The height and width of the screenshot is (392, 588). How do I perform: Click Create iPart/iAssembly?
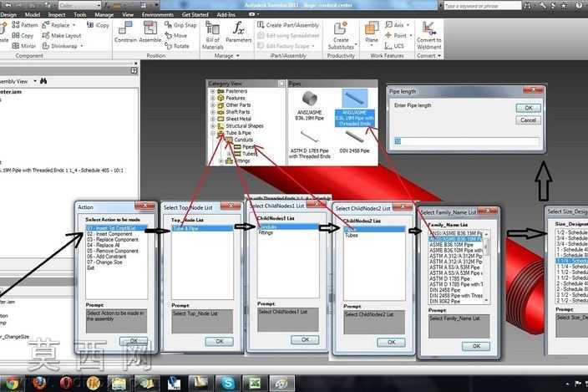point(288,25)
